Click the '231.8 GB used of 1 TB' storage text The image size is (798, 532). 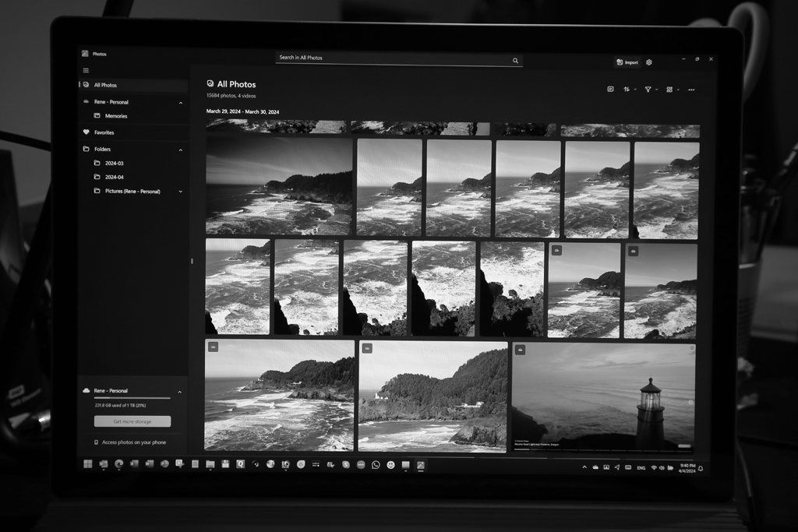[120, 405]
